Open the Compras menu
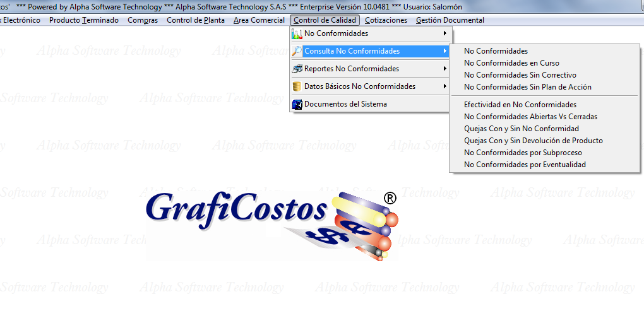644x316 pixels. click(x=143, y=20)
